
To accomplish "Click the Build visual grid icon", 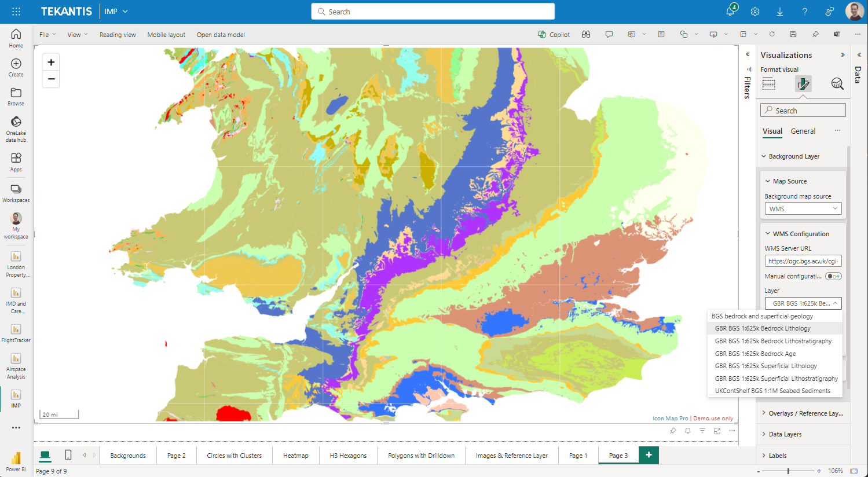I will point(769,84).
